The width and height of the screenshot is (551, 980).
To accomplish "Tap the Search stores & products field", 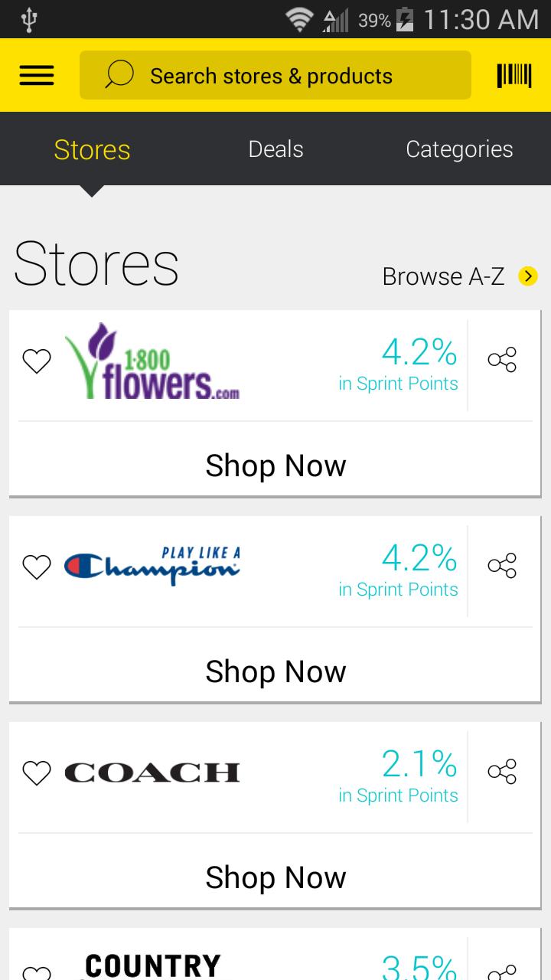I will pyautogui.click(x=275, y=74).
